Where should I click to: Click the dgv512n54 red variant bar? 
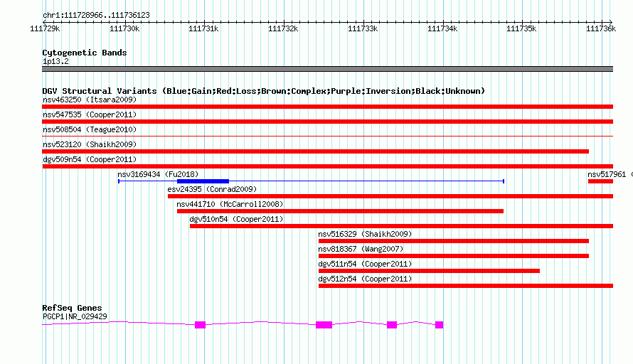[466, 286]
